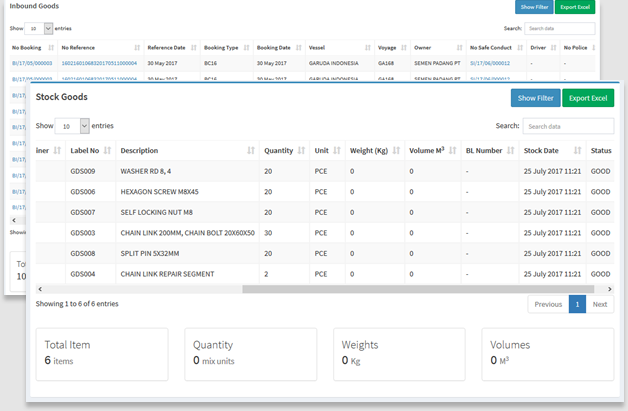This screenshot has width=628, height=411.
Task: Click the Total Item summary card
Action: point(102,354)
